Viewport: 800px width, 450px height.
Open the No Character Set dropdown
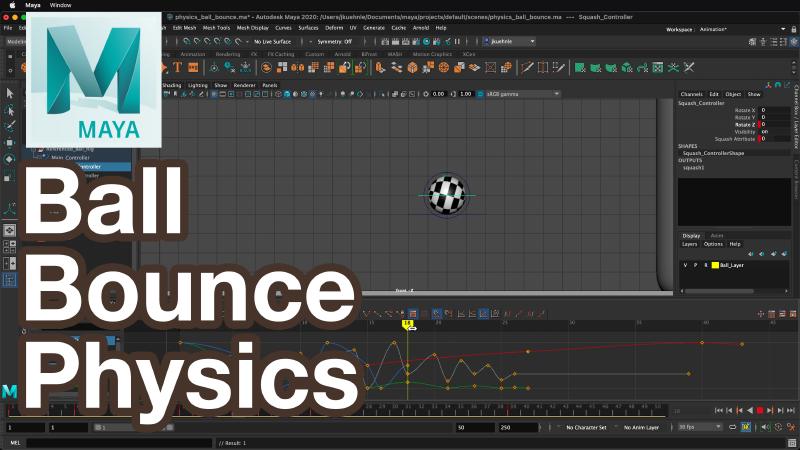(x=586, y=427)
